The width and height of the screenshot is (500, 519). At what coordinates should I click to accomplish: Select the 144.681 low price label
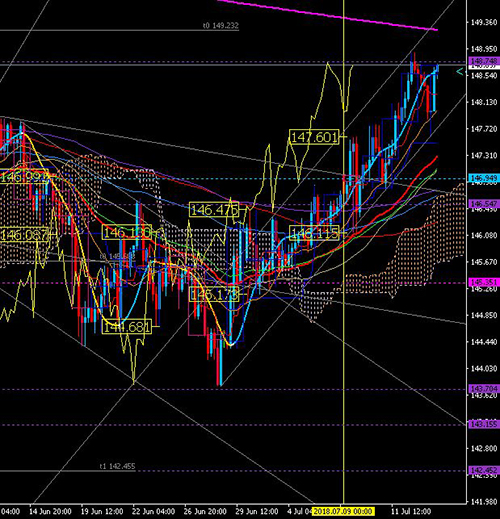click(x=127, y=327)
